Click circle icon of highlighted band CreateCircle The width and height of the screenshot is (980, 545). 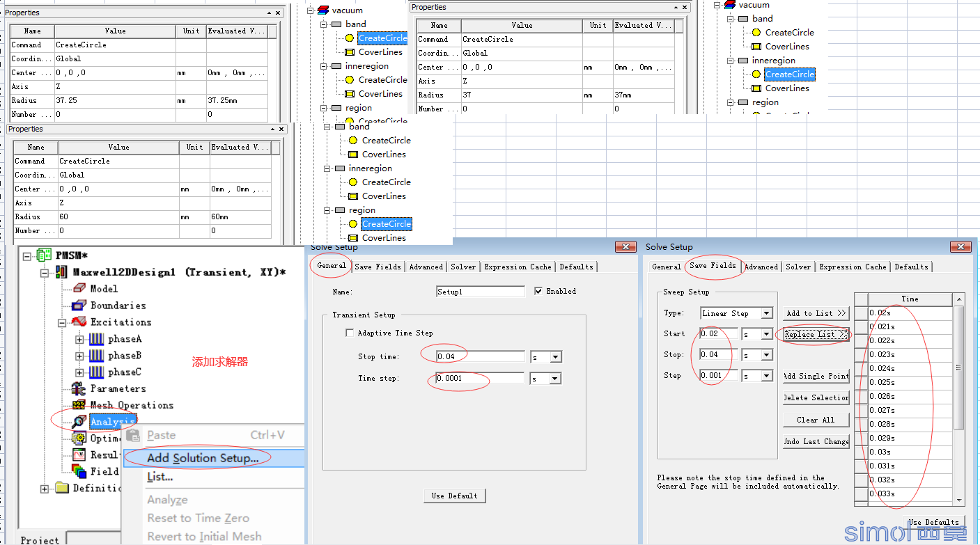pos(349,38)
